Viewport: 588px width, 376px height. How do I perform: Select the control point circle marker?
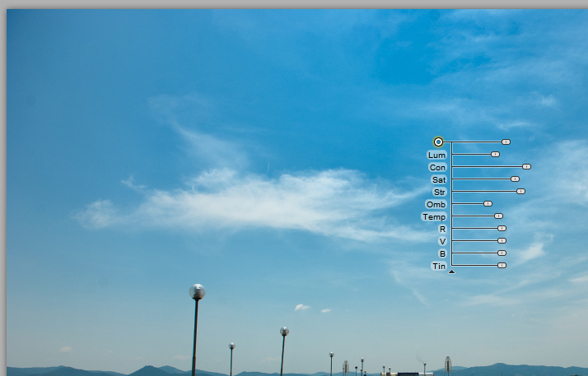[x=438, y=142]
